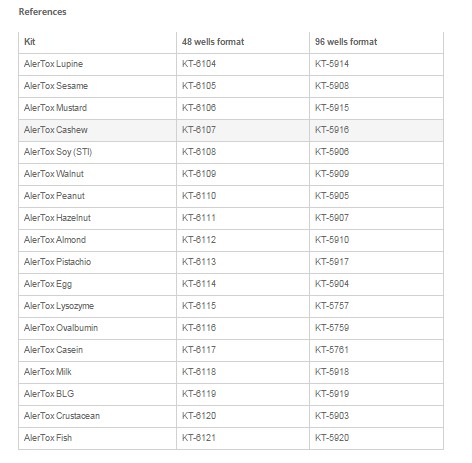Image resolution: width=472 pixels, height=463 pixels.
Task: Select the AlerTox Lupine row name
Action: click(53, 64)
